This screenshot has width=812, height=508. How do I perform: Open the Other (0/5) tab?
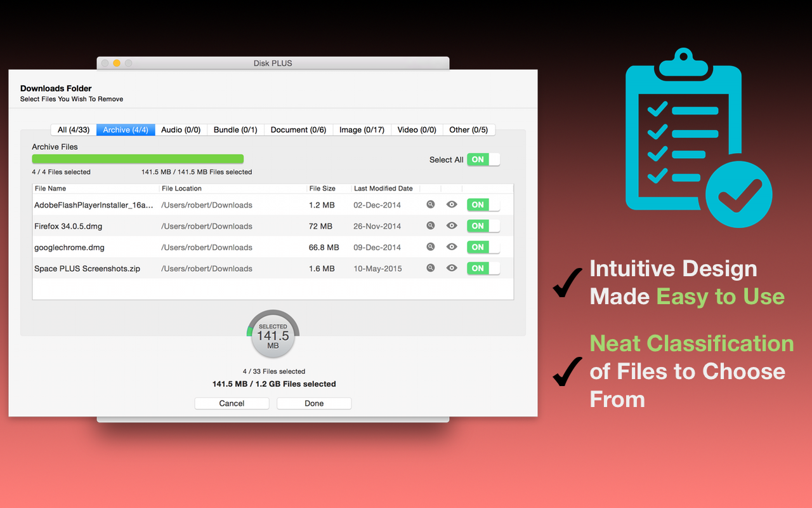pyautogui.click(x=469, y=130)
